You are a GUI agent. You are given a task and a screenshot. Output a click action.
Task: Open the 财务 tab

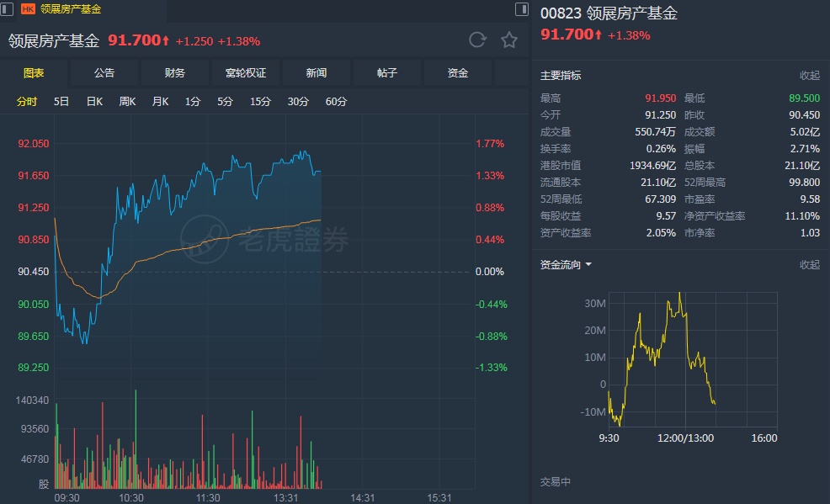click(175, 73)
